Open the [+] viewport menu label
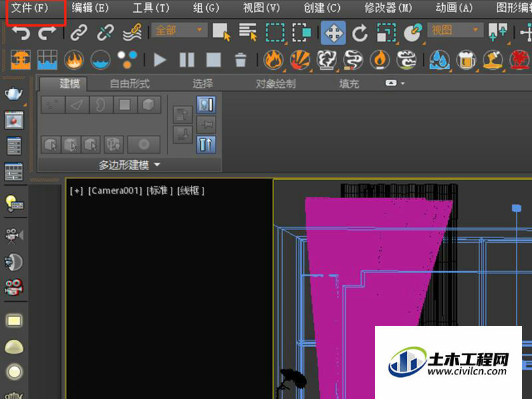Viewport: 532px width, 399px height. 76,191
